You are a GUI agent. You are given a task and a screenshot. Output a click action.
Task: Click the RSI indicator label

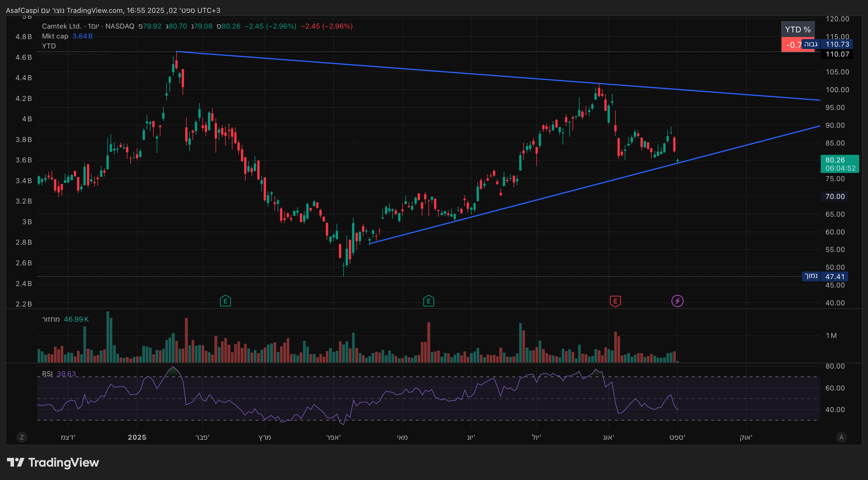click(x=47, y=374)
